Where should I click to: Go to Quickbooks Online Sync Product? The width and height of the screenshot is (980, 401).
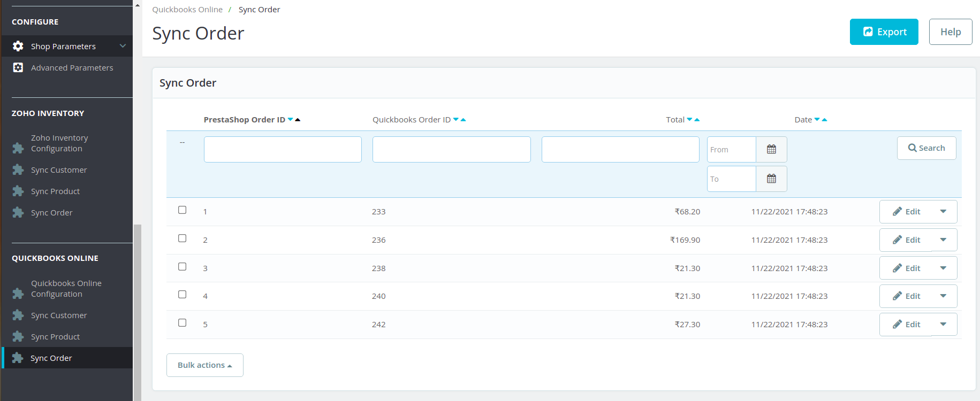55,337
